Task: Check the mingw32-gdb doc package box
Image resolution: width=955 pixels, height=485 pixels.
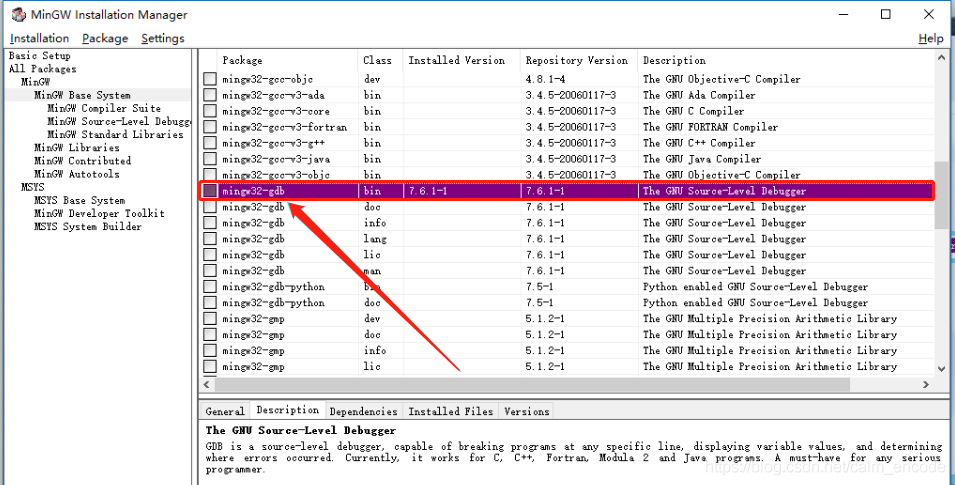Action: 210,207
